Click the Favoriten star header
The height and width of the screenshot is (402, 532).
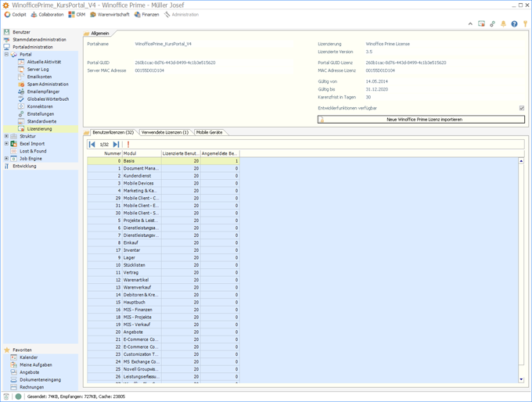[x=18, y=350]
